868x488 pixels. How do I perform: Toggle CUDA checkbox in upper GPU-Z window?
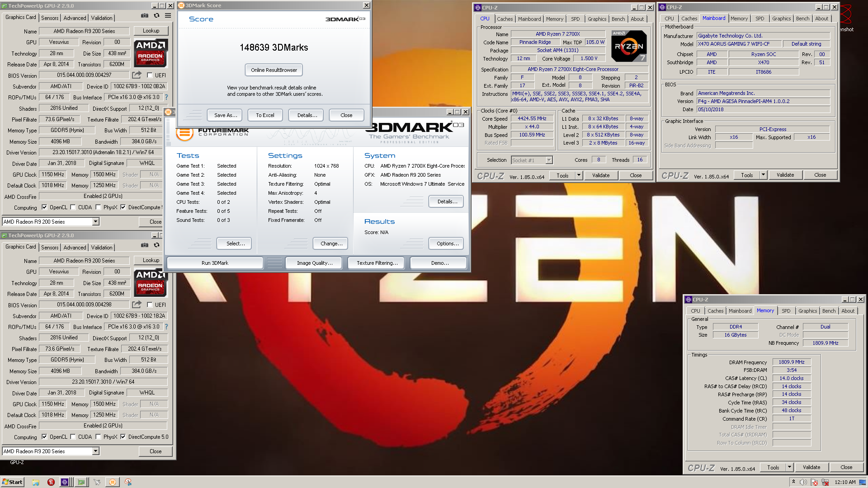coord(73,207)
